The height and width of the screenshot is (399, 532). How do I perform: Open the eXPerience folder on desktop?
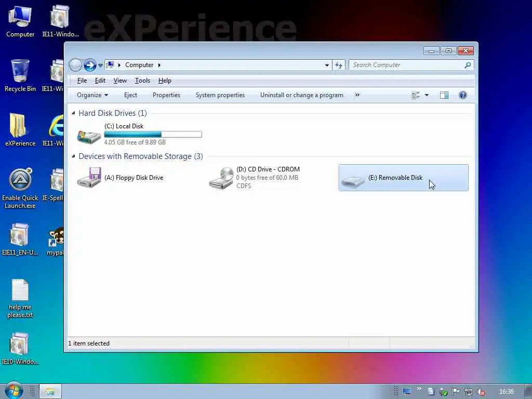click(20, 130)
